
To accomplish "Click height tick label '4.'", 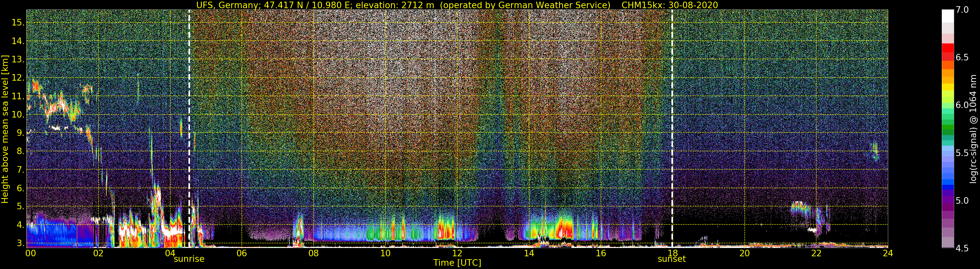I will click(x=21, y=225).
